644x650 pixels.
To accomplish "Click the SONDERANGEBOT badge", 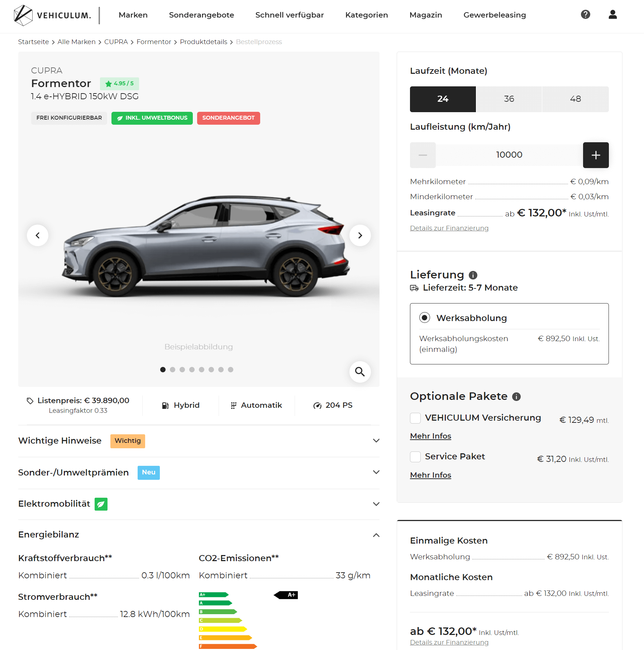I will point(228,118).
